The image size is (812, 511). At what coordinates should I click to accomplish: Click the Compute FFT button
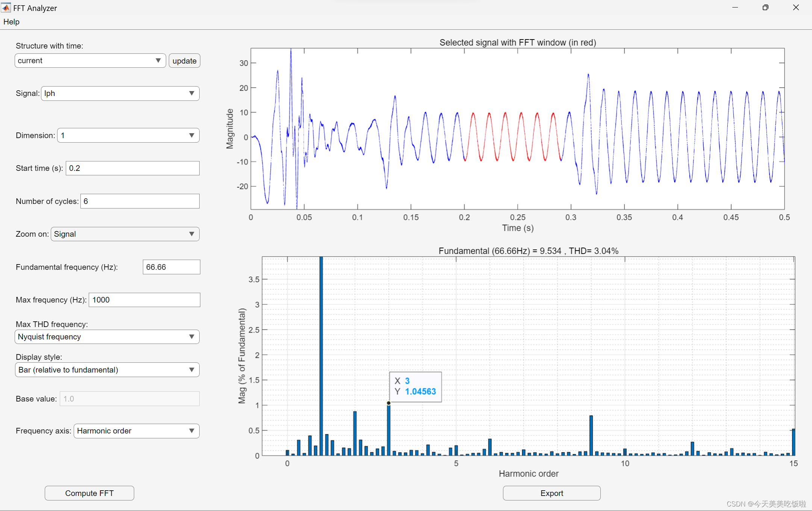point(89,493)
